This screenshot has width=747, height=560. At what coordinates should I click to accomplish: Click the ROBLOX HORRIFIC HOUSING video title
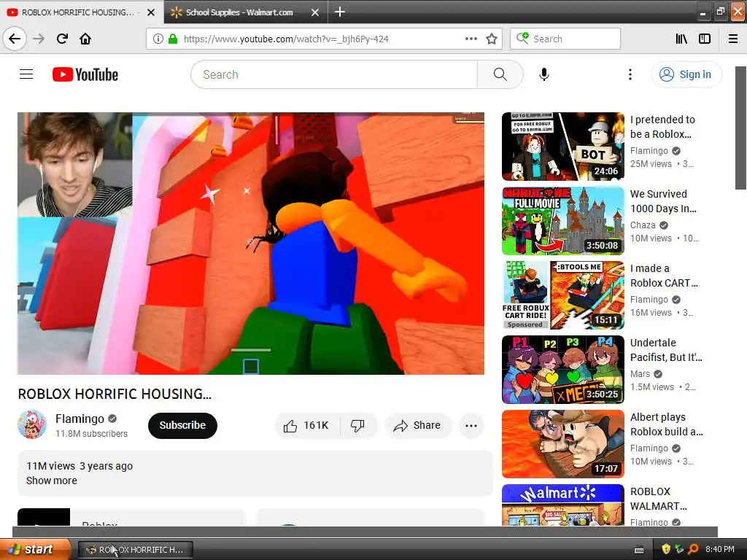coord(115,394)
